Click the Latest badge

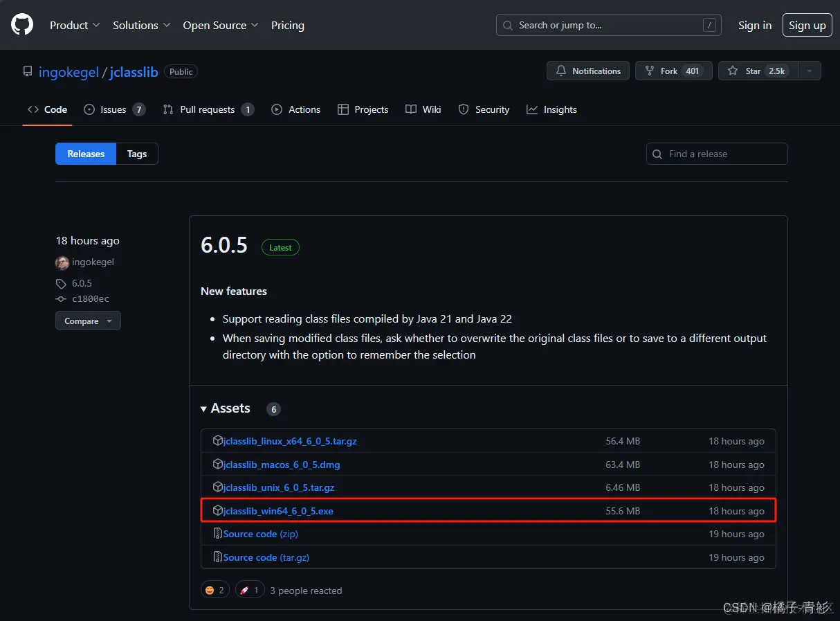pos(280,247)
